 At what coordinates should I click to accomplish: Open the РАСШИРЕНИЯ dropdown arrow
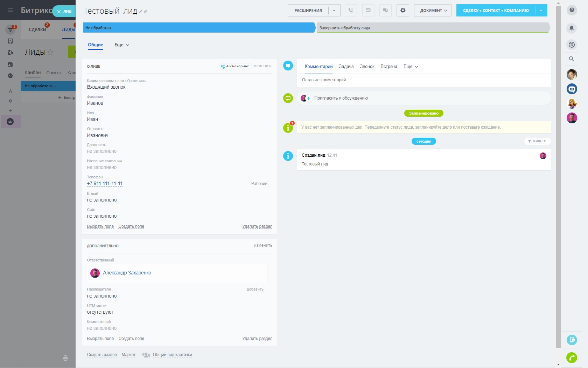pyautogui.click(x=334, y=11)
